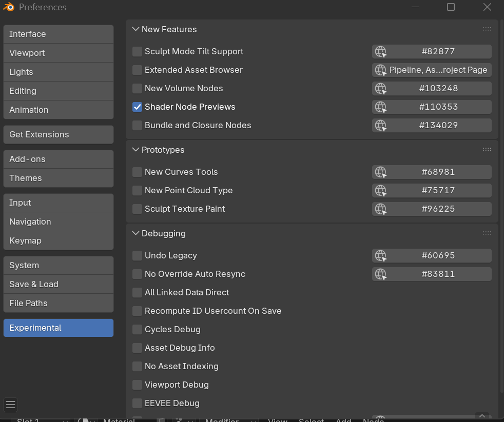Switch to Themes preferences
Viewport: 504px width, 422px height.
tap(58, 178)
